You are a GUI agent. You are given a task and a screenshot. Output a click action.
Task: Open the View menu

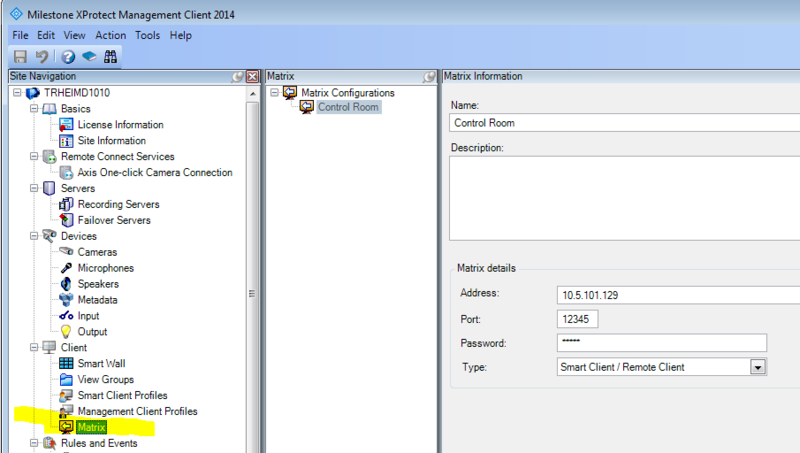(74, 35)
